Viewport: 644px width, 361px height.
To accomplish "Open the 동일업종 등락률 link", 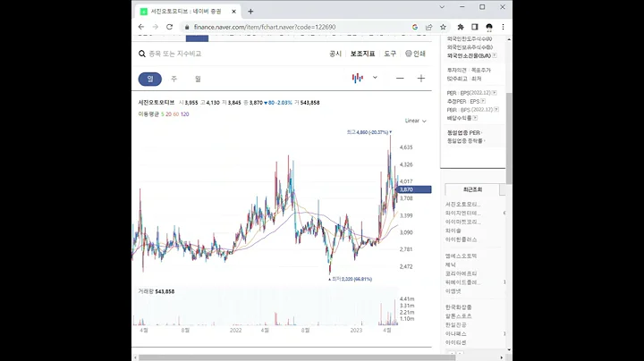I will click(466, 140).
